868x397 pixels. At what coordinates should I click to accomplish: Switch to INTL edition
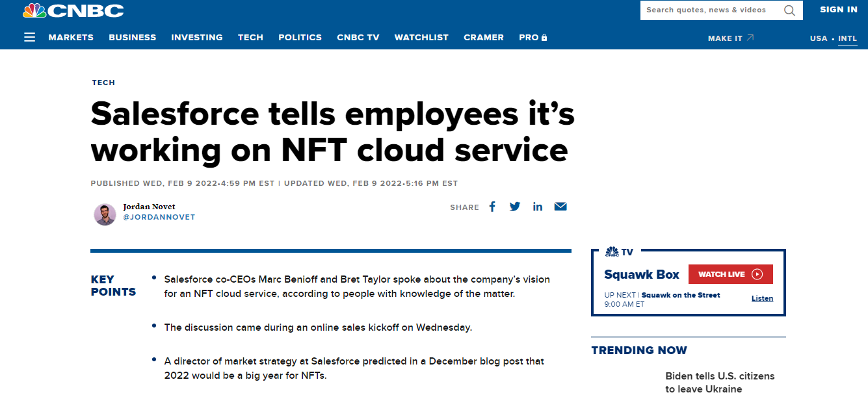(848, 38)
